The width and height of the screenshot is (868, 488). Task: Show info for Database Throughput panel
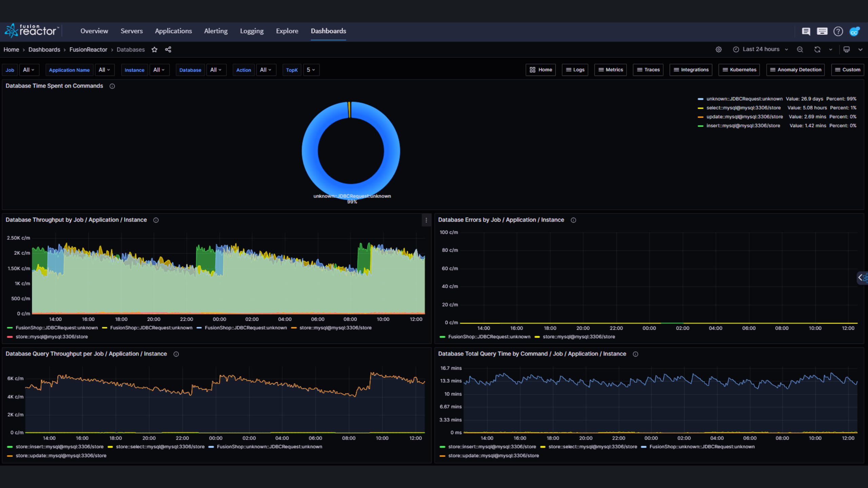point(156,220)
